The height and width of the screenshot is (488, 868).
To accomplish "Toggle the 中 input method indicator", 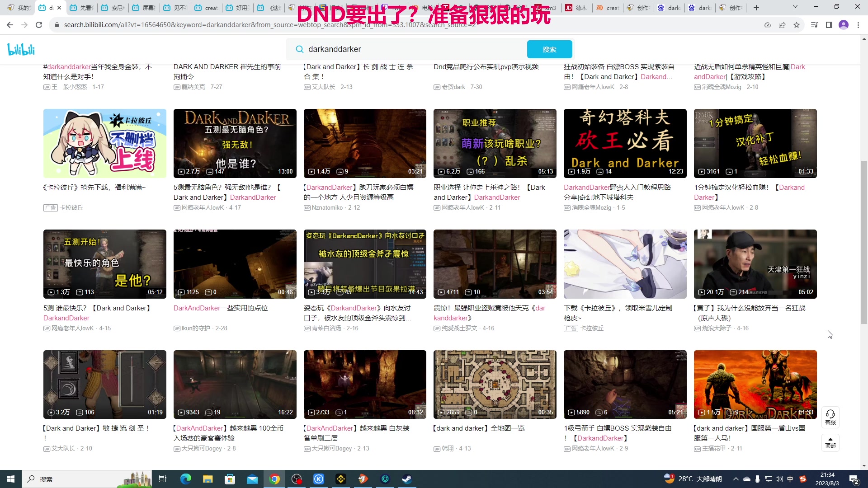I will click(790, 479).
